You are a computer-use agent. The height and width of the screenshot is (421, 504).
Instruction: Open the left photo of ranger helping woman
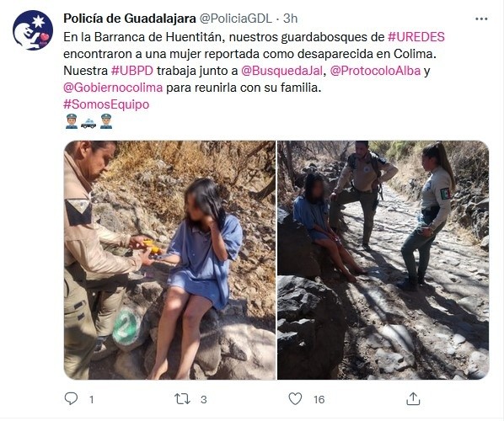point(169,260)
